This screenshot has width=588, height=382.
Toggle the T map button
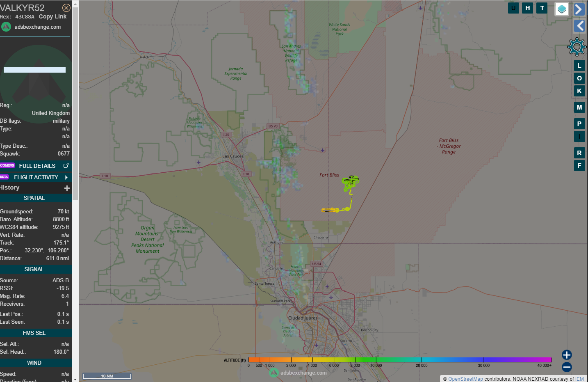542,8
